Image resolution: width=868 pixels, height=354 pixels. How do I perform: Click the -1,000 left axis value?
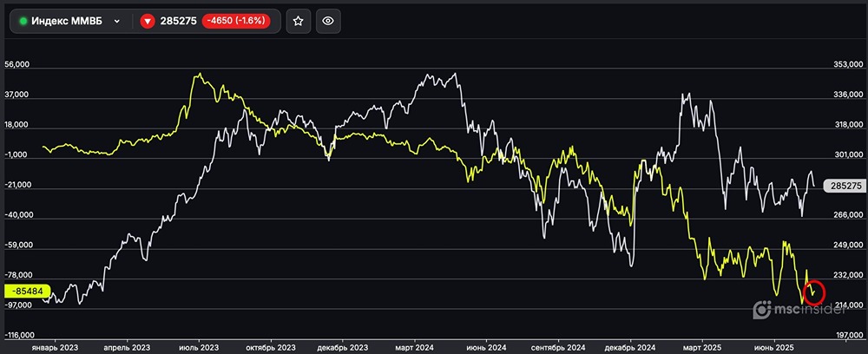(x=17, y=154)
